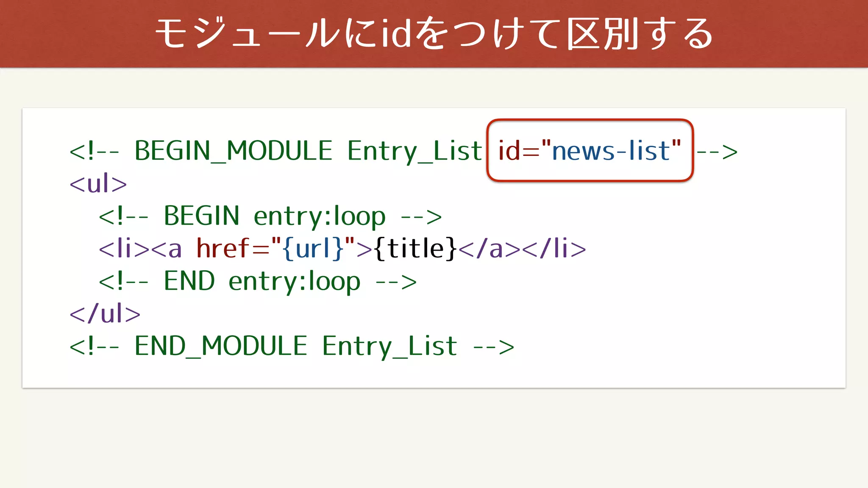Click the href="{url}" attribute

click(x=275, y=248)
